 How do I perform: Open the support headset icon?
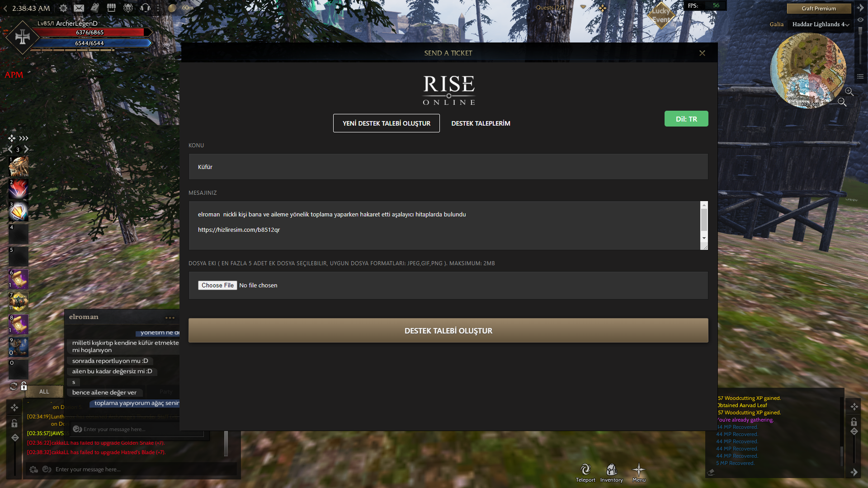pyautogui.click(x=145, y=8)
